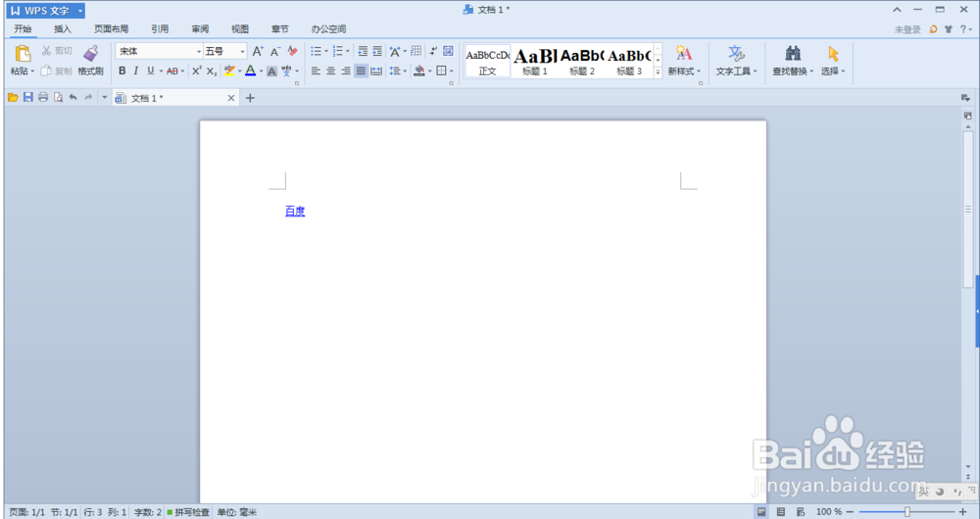Clear formatting with the eraser icon
Screen dimensions: 980x519
tap(292, 51)
